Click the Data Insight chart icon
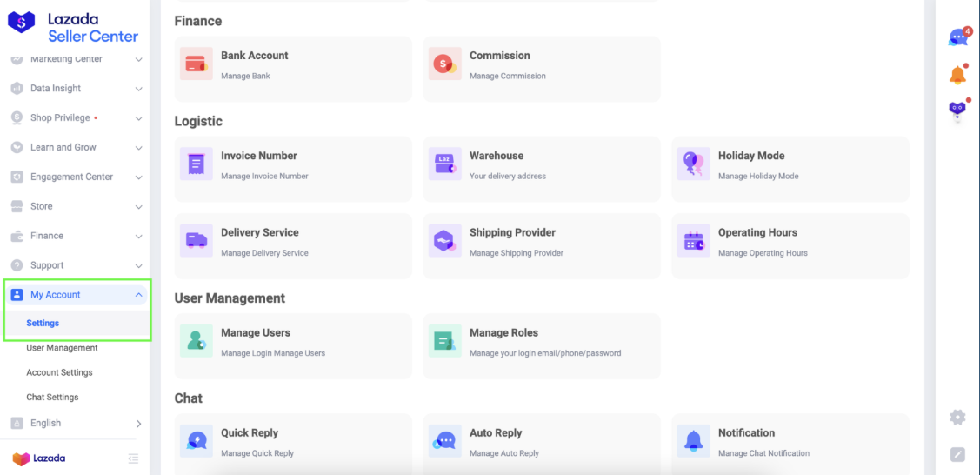 (17, 88)
